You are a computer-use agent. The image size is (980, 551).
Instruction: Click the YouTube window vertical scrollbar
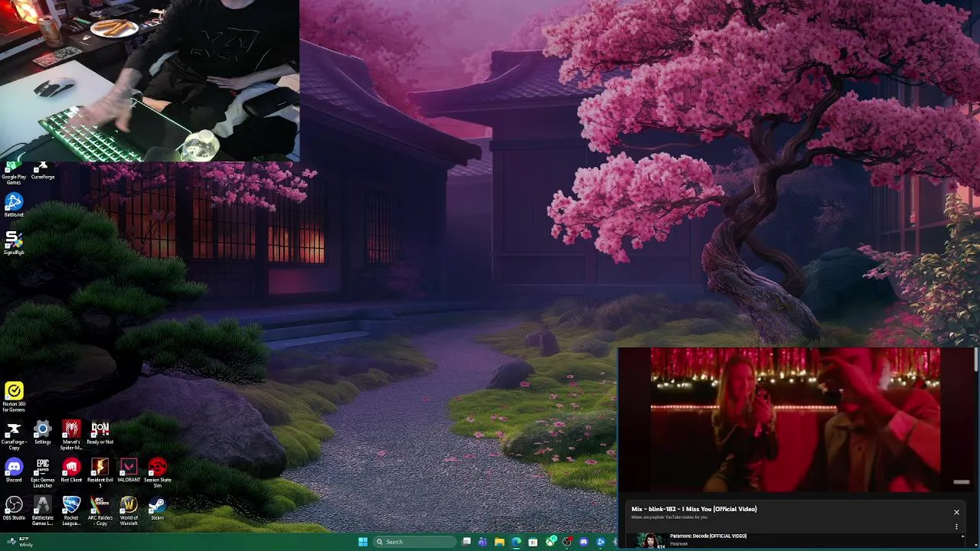pos(976,360)
